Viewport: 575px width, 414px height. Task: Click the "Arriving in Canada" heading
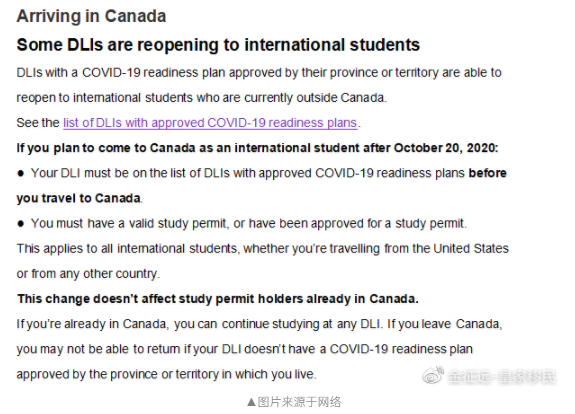(x=91, y=16)
